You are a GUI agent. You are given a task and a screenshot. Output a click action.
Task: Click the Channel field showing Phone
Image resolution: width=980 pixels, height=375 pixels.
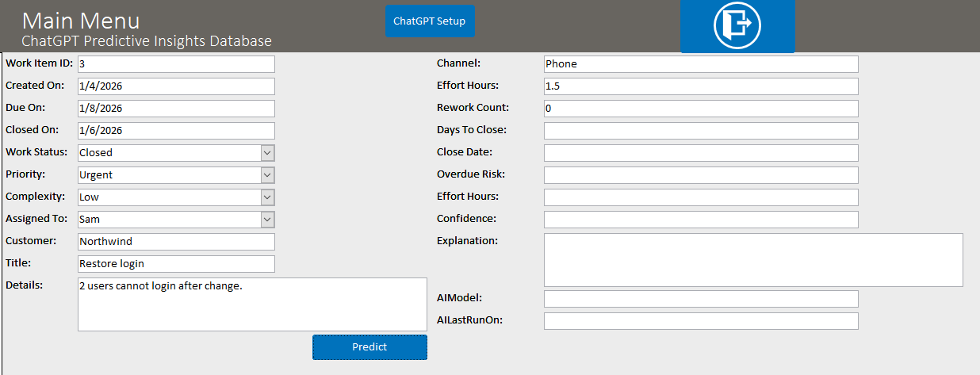[701, 63]
